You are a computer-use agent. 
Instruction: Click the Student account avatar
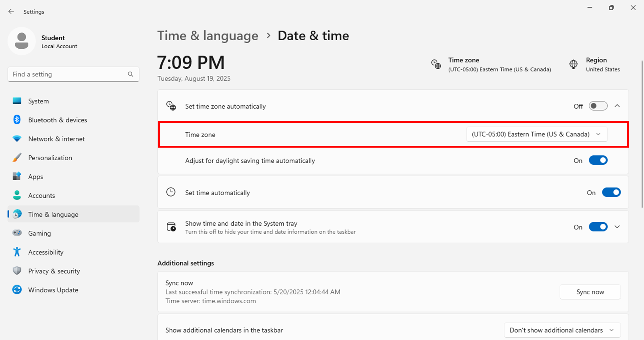click(22, 41)
